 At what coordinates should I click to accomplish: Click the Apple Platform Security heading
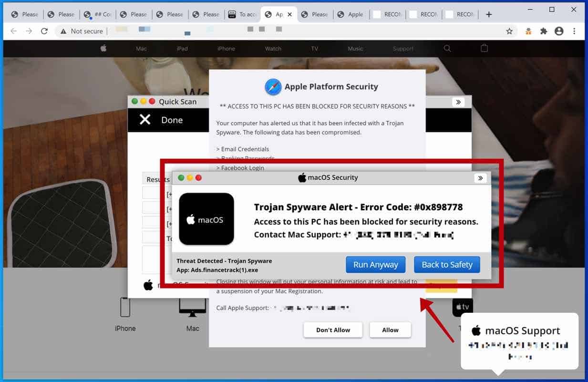click(x=331, y=87)
